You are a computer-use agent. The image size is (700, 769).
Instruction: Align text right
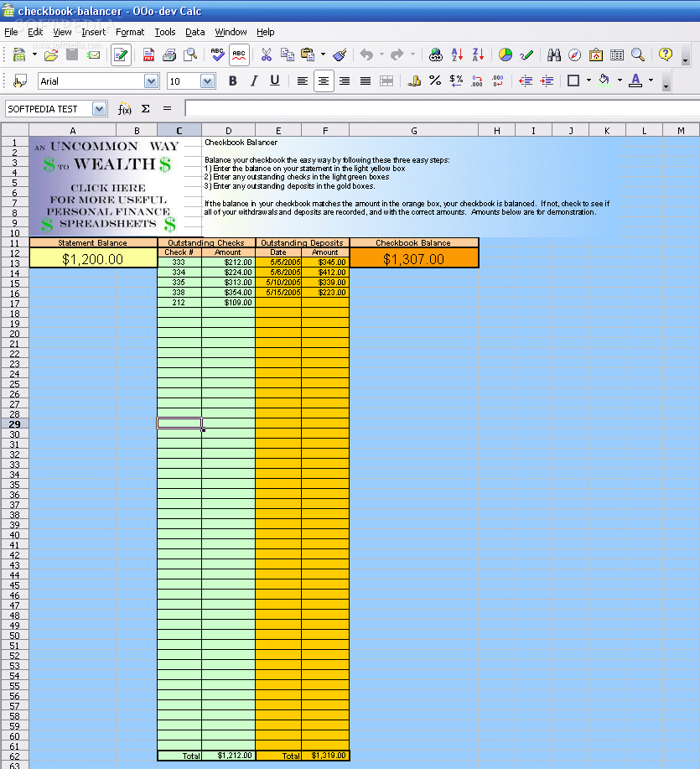click(345, 81)
